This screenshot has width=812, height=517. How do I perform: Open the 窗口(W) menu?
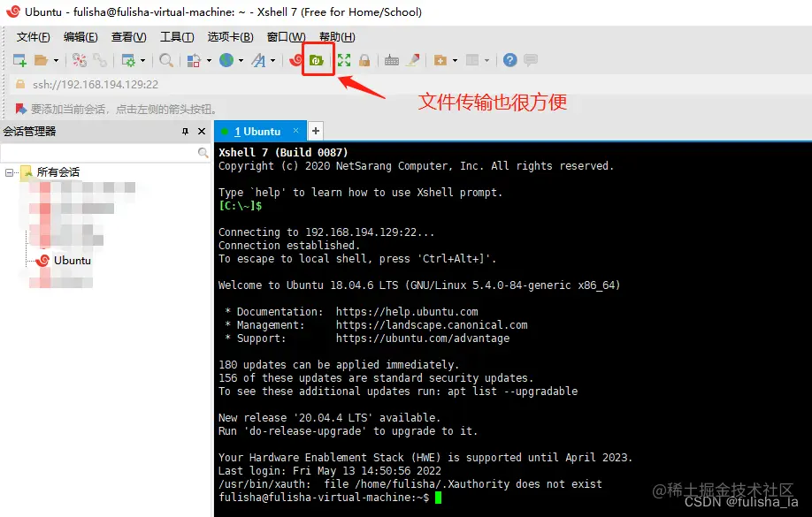(x=286, y=37)
